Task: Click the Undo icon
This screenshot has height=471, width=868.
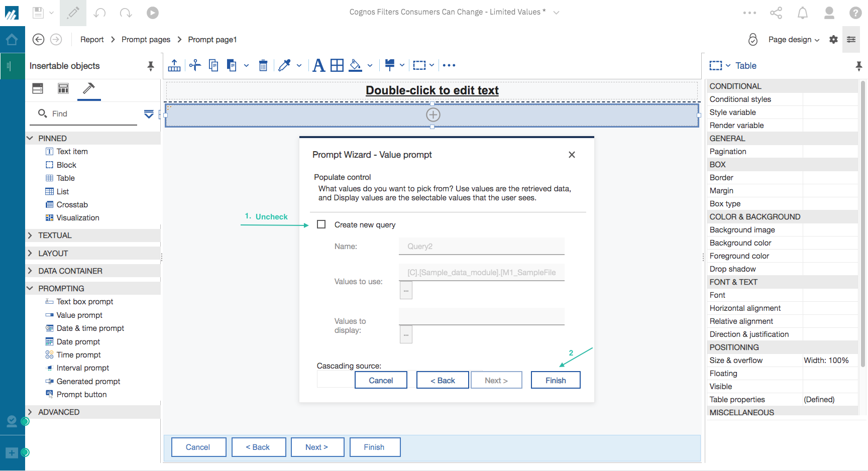Action: click(x=100, y=13)
